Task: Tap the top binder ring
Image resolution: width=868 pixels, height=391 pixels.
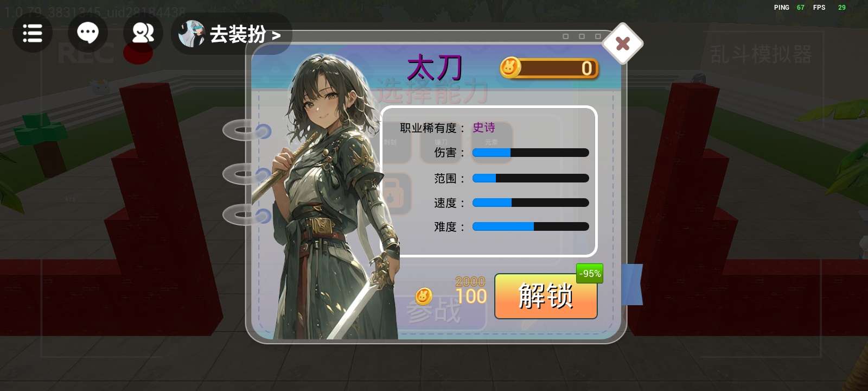Action: [x=247, y=131]
